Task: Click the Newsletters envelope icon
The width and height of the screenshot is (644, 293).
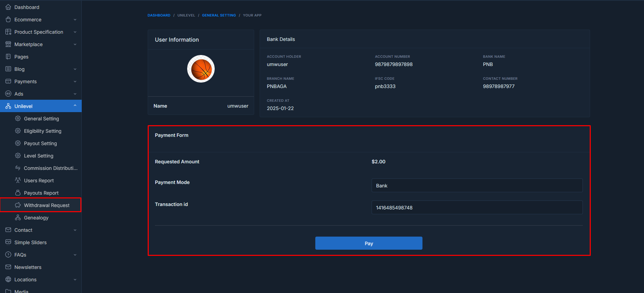Action: point(8,267)
